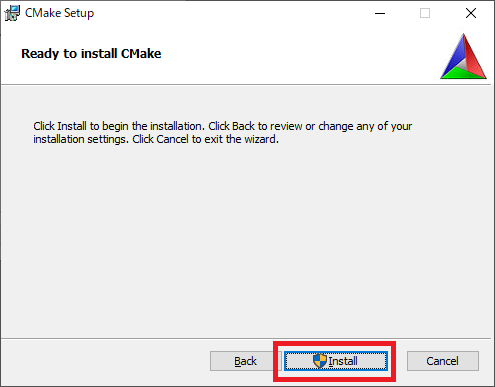Click the CMake triangle logo
Viewport: 495px width, 387px height.
(463, 56)
